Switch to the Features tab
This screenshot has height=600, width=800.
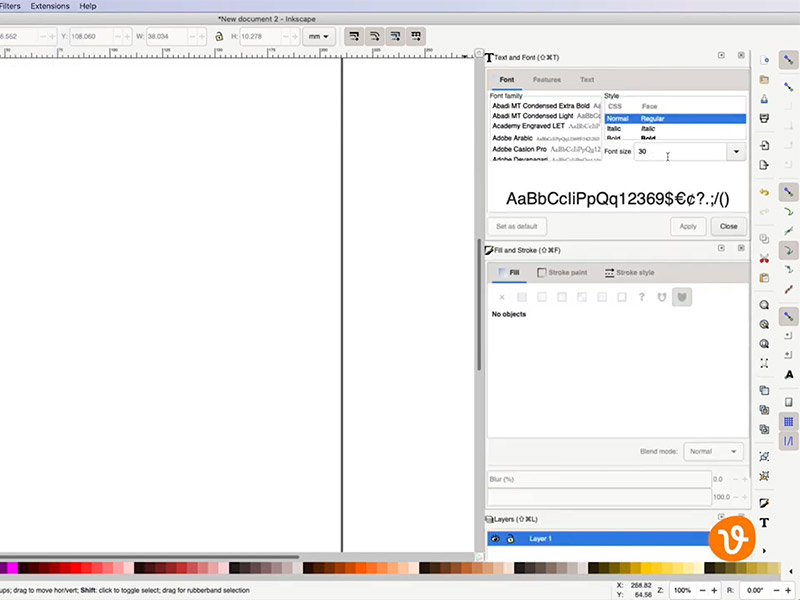click(547, 80)
